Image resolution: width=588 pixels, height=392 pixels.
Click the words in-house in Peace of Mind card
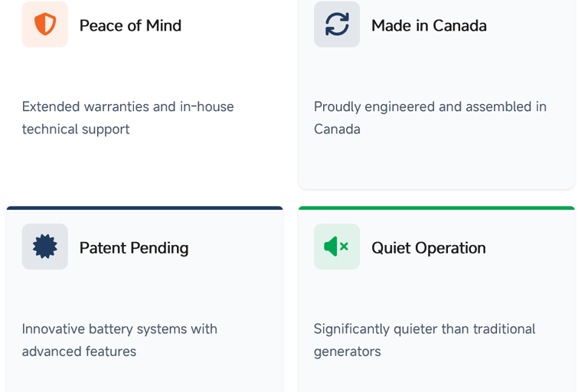coord(207,106)
